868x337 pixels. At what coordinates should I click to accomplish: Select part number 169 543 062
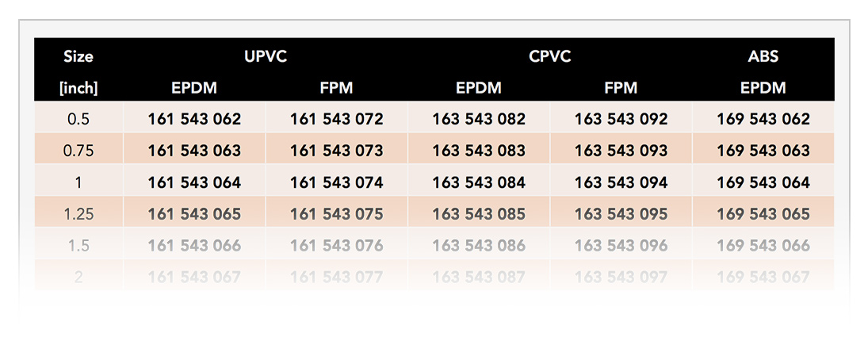click(x=763, y=119)
